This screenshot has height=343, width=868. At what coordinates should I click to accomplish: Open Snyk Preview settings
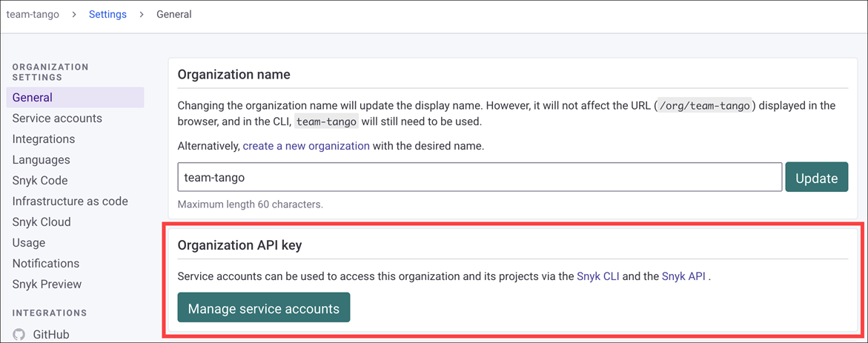click(47, 284)
